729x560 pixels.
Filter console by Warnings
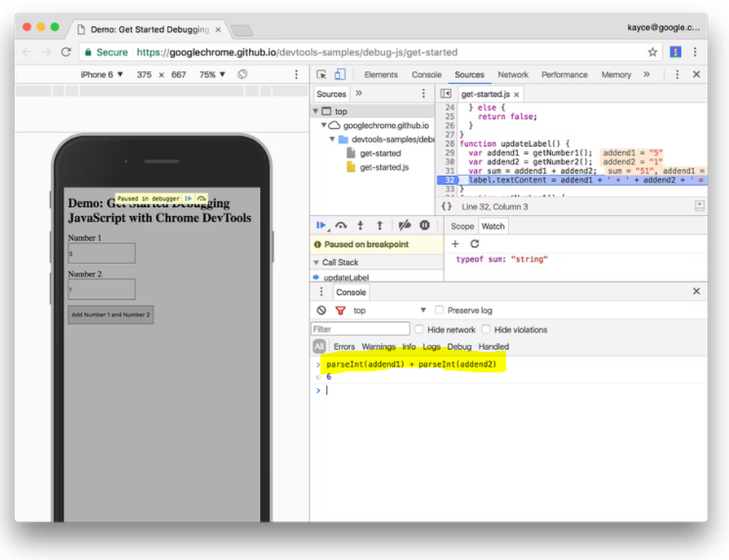pos(378,347)
